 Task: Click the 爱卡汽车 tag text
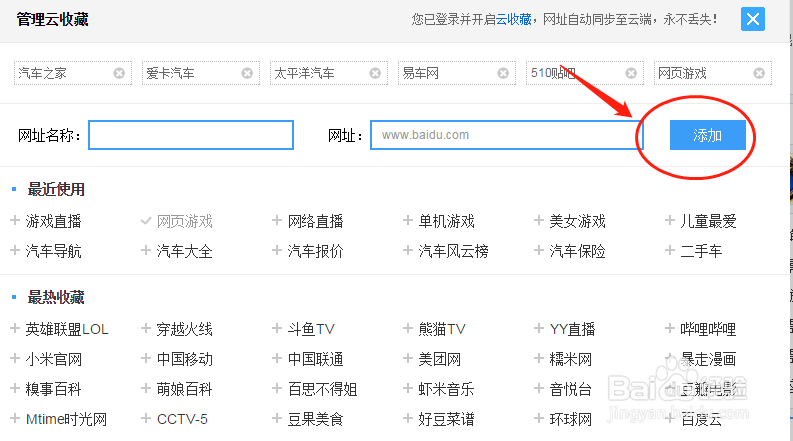[170, 73]
